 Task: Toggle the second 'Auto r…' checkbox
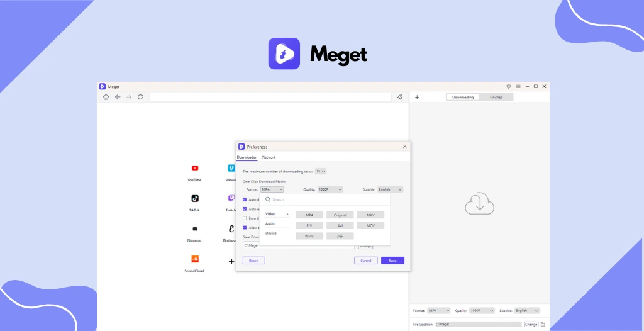point(245,209)
